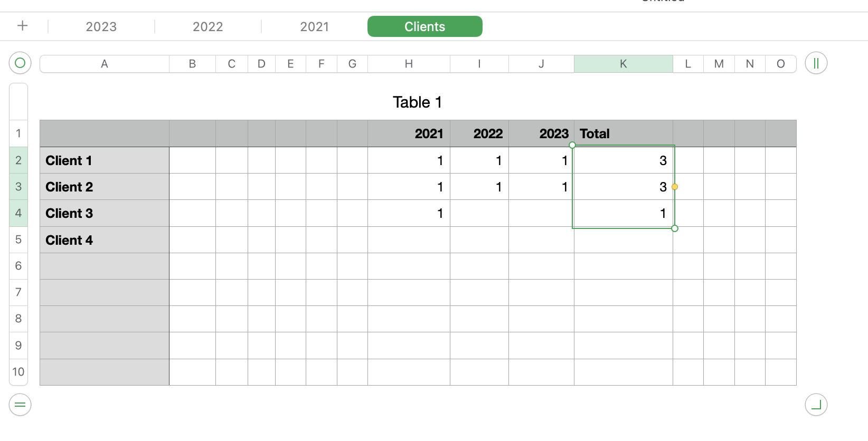Click the Table 1 title
The width and height of the screenshot is (868, 441).
417,102
